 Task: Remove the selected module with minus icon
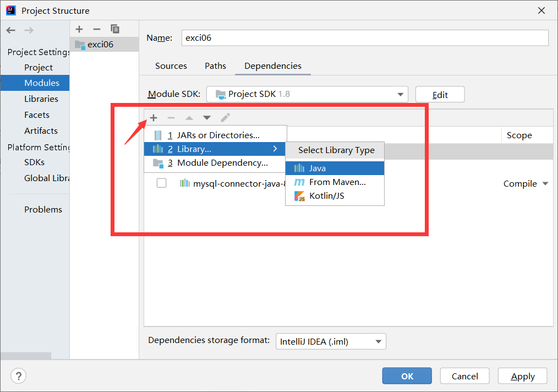coord(97,29)
